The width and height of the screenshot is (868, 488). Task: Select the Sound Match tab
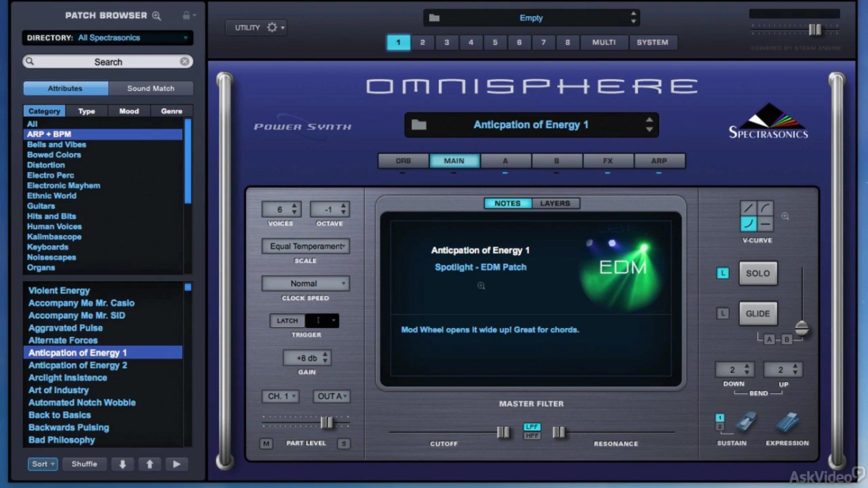[151, 89]
